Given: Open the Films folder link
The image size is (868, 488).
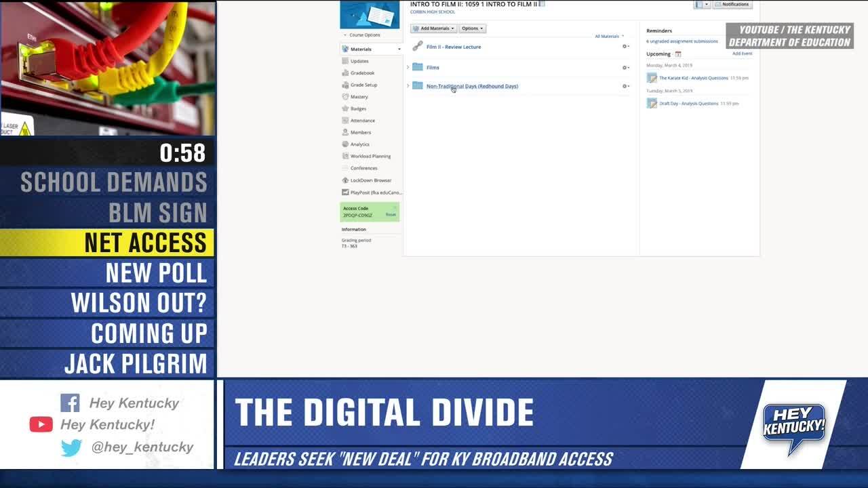Looking at the screenshot, I should (x=433, y=68).
